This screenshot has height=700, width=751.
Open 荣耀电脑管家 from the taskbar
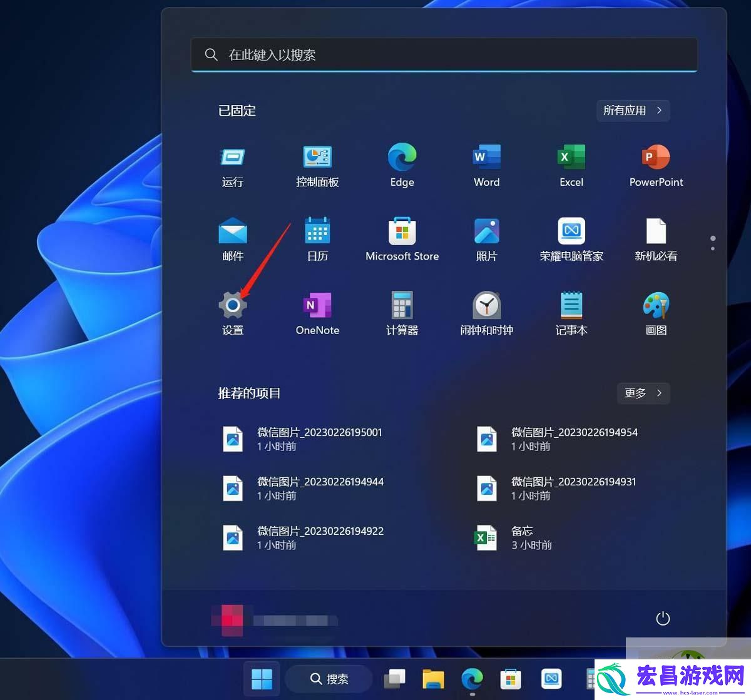click(x=551, y=679)
